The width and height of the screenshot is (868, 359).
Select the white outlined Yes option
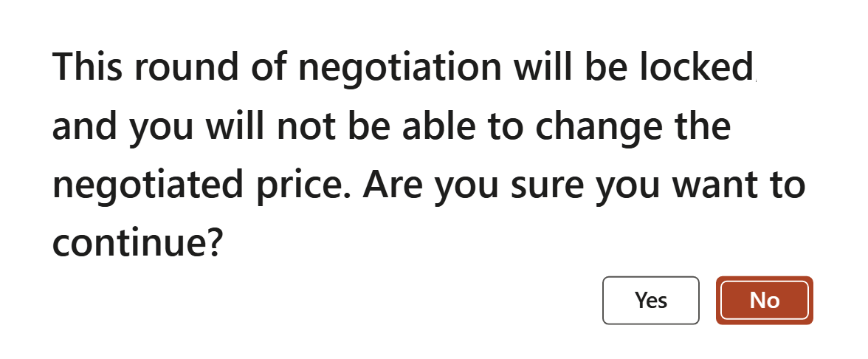650,300
